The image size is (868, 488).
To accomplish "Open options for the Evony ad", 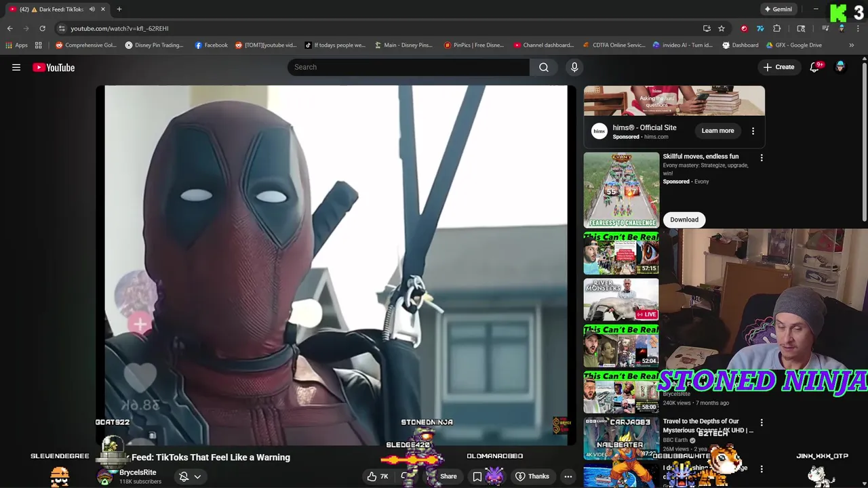I will coord(762,158).
